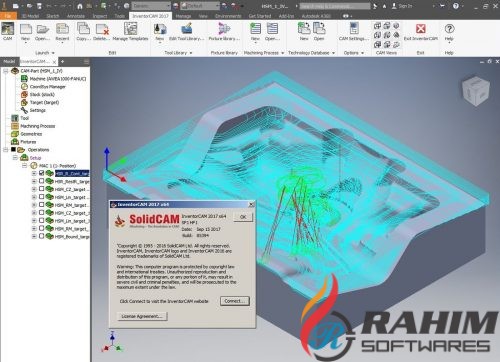500x362 pixels.
Task: Click the License Agreement... button
Action: (x=142, y=316)
